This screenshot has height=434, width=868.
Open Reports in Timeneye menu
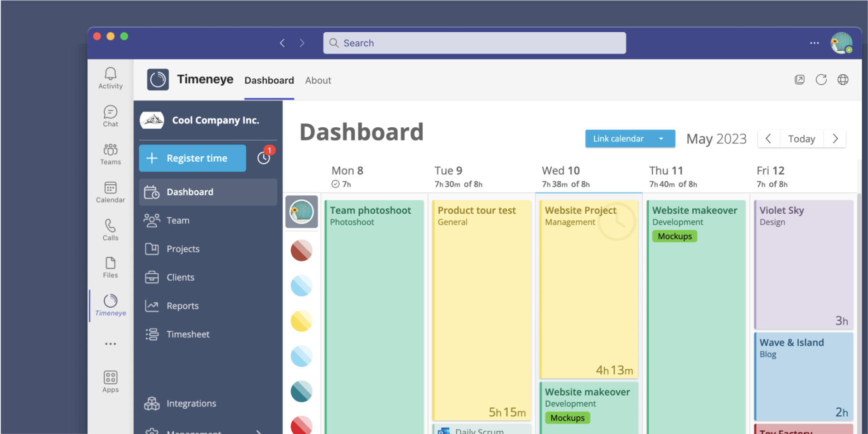point(208,306)
